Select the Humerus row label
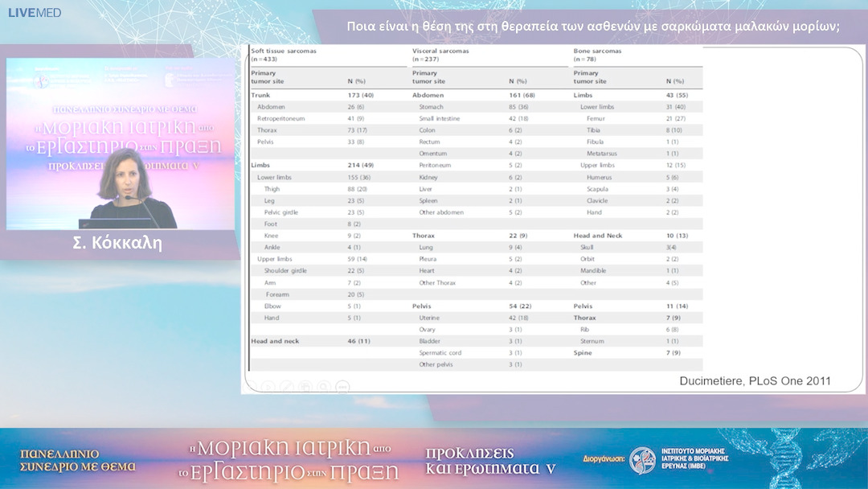 [x=600, y=177]
